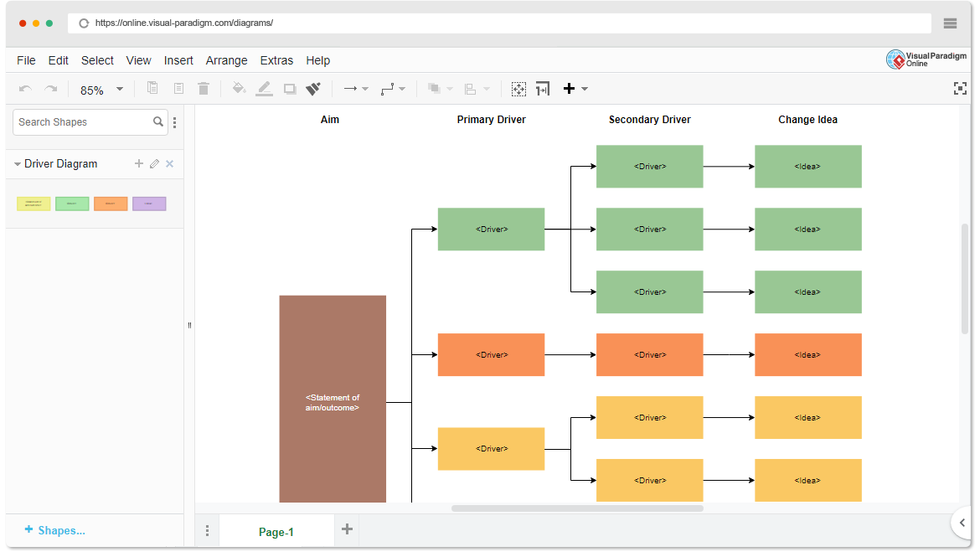Click the Change Idea column heading
980x557 pixels.
click(808, 120)
